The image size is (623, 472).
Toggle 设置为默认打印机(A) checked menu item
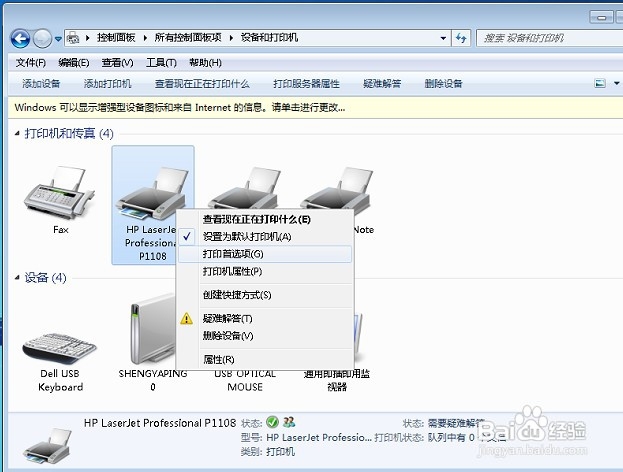tap(265, 237)
